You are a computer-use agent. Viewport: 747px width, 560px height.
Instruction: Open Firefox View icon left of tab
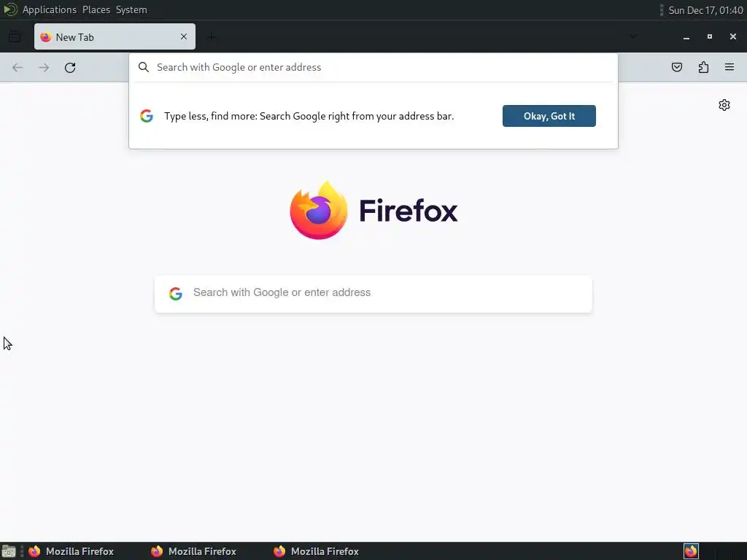click(x=15, y=36)
